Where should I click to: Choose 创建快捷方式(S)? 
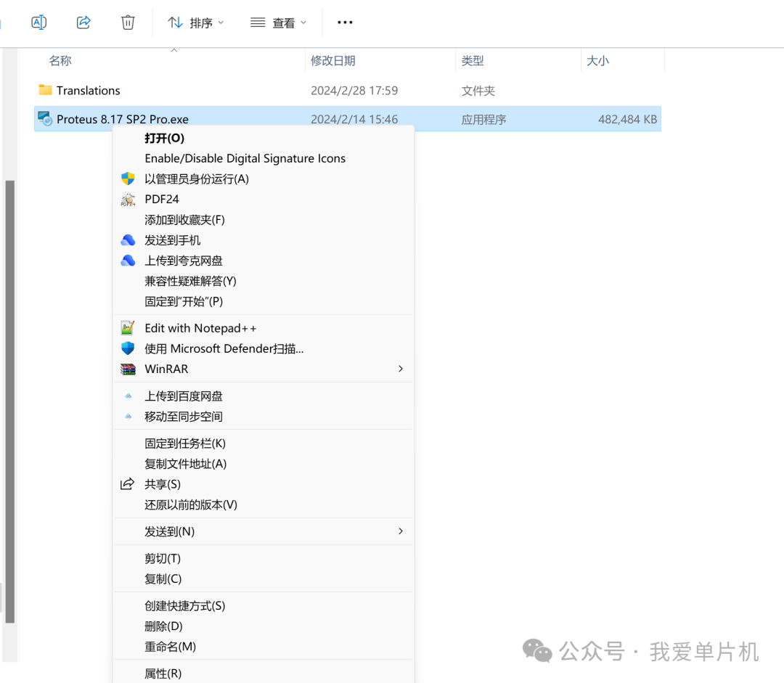(x=185, y=606)
